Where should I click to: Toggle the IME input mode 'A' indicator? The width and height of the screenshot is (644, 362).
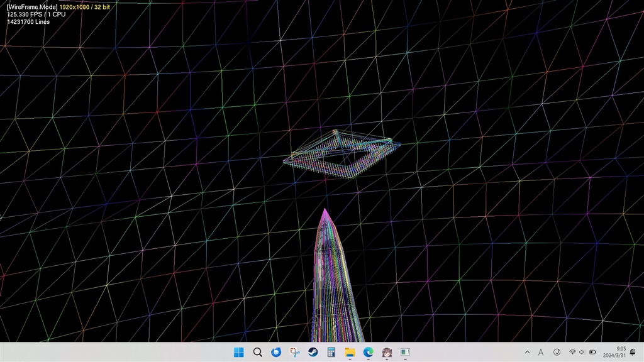(x=541, y=352)
